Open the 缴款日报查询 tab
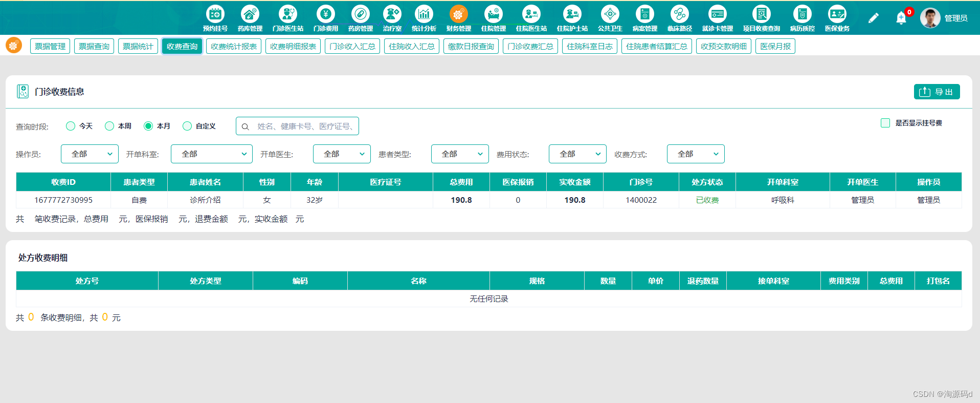 point(471,46)
